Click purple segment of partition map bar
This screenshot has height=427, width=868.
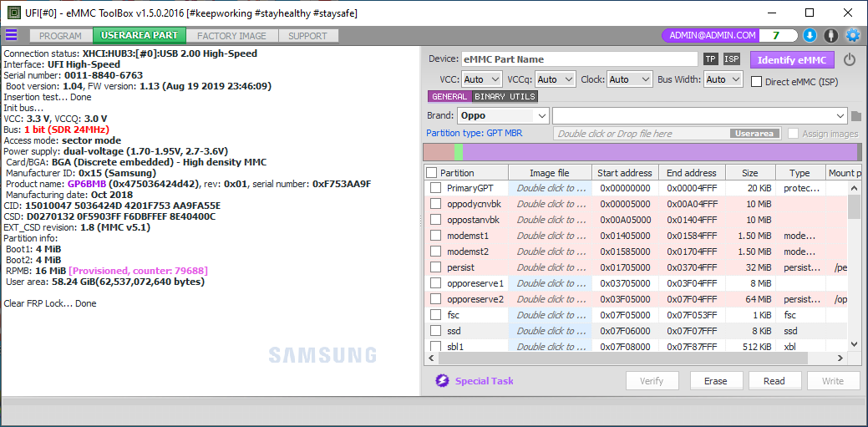tap(660, 152)
